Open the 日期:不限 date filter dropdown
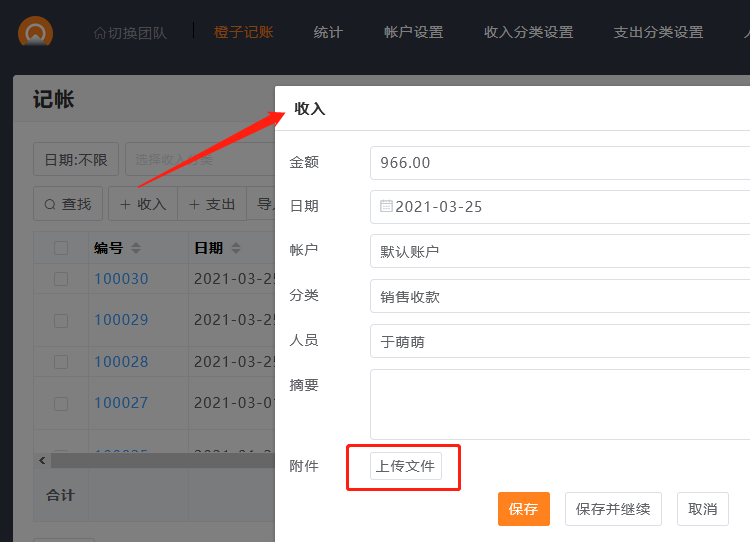Screen dimensions: 750x542 click(x=75, y=159)
